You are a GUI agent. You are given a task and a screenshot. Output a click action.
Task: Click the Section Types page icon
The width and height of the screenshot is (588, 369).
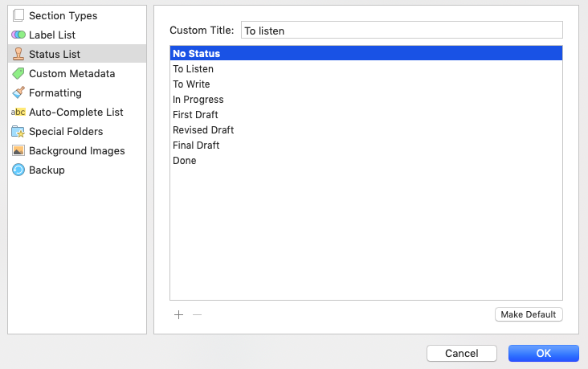coord(18,15)
